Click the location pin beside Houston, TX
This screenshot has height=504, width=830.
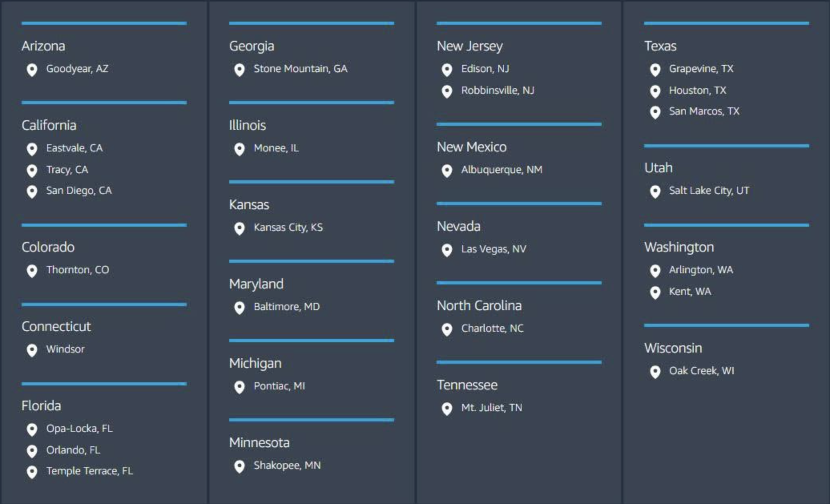point(655,92)
